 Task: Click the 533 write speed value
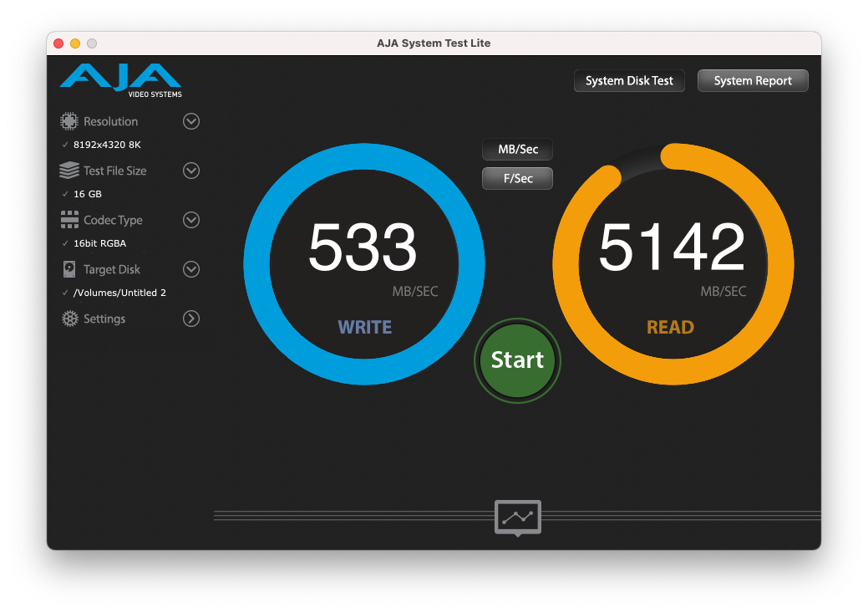tap(363, 247)
